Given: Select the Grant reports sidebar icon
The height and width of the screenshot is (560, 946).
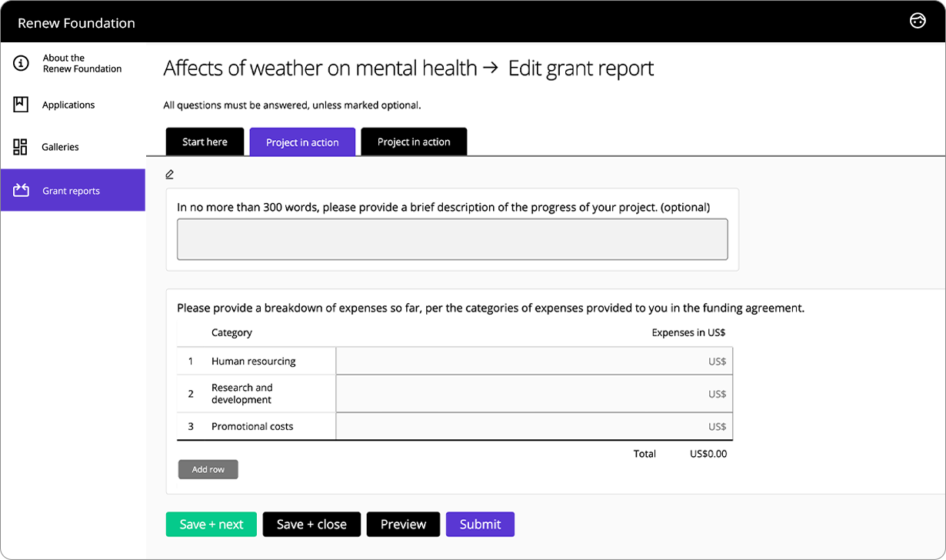Looking at the screenshot, I should pyautogui.click(x=21, y=189).
